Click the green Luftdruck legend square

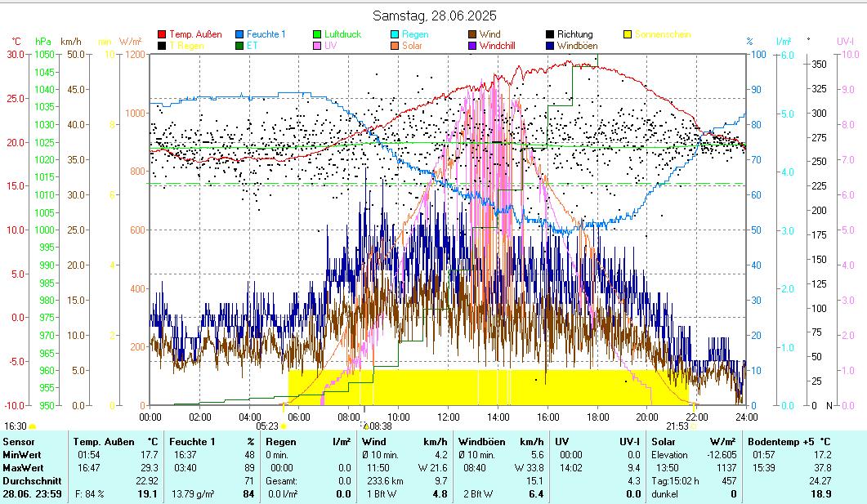[318, 35]
